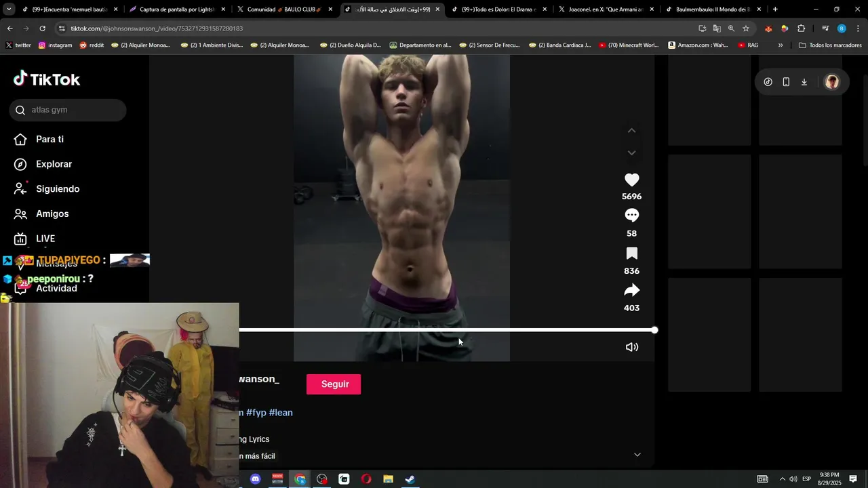Switch to Comunidad BAULO CLUB tab

285,9
